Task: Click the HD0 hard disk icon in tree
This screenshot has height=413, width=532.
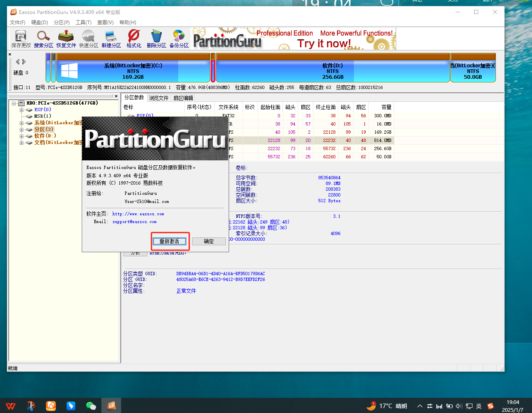Action: pos(22,103)
